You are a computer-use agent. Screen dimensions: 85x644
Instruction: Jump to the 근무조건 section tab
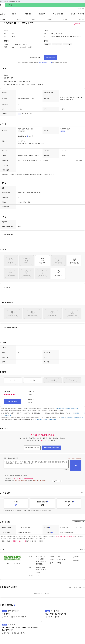18,19
